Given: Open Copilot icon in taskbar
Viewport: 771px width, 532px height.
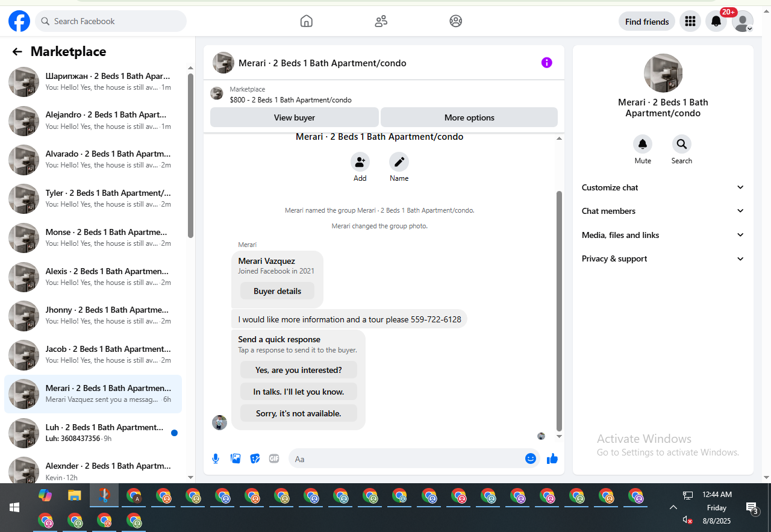Looking at the screenshot, I should [x=45, y=495].
